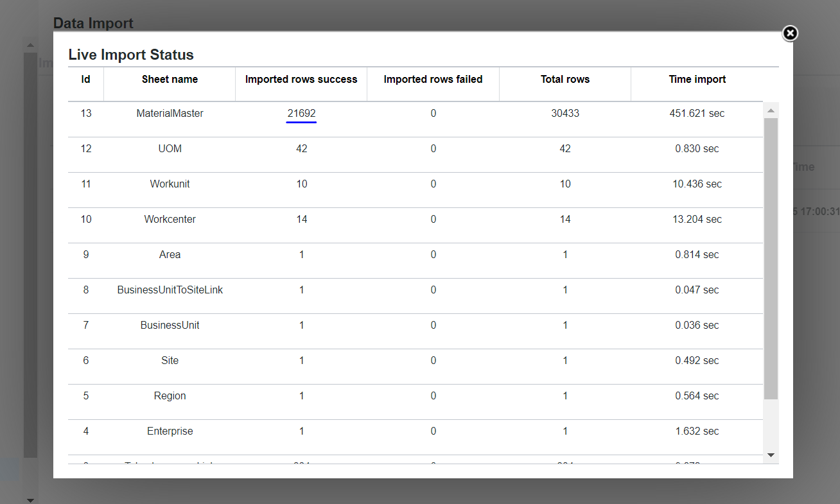Click the Imported rows success header
Screen dimensions: 840x504
301,79
